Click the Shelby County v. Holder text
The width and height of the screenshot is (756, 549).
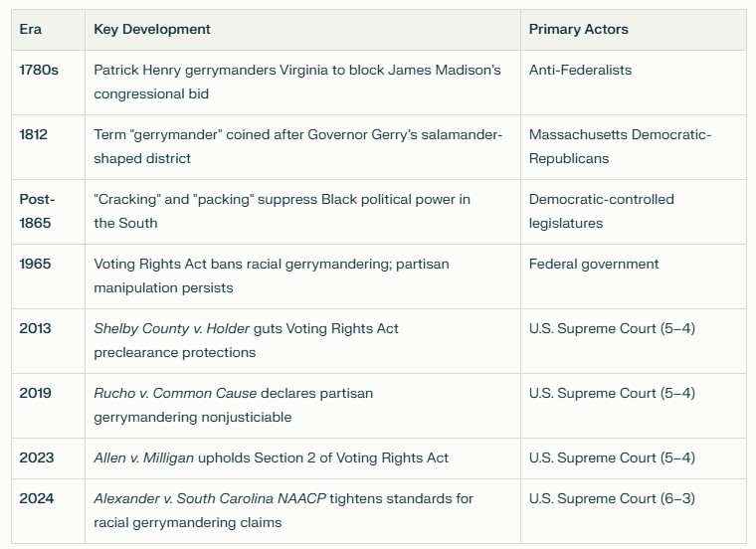coord(172,329)
